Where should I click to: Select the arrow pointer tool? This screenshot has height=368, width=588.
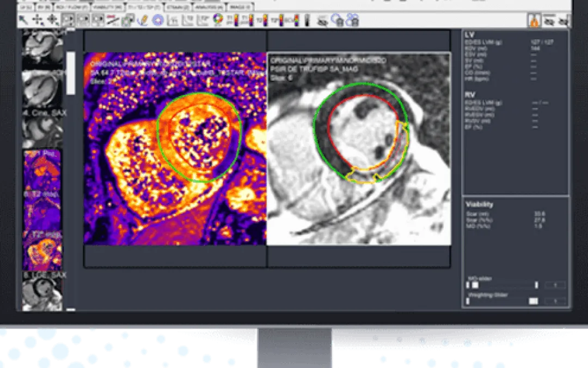point(24,20)
